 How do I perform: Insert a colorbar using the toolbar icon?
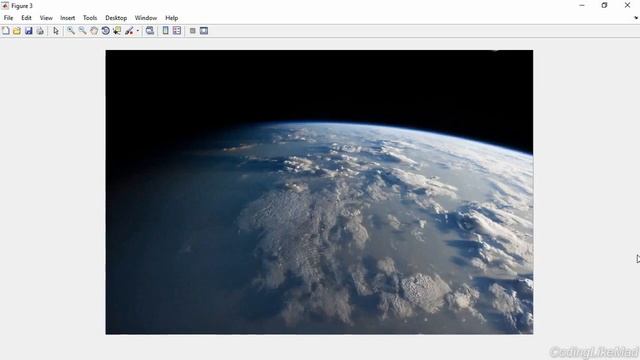click(165, 31)
